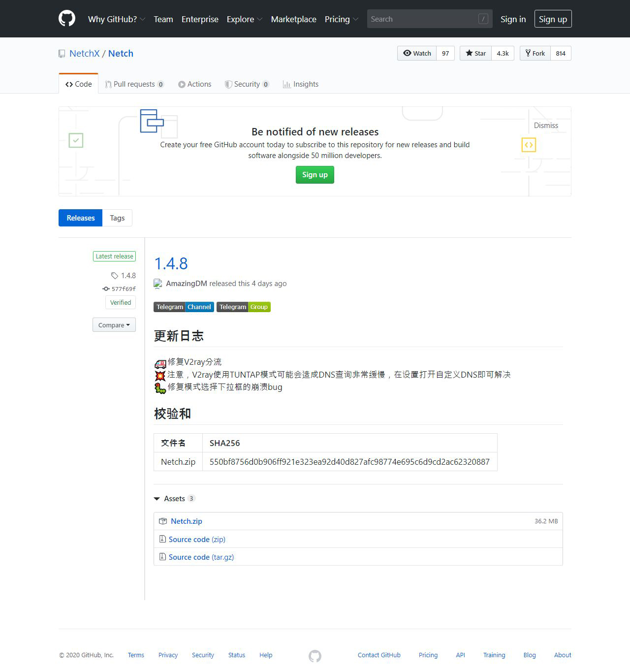
Task: Open the footer Terms link
Action: tap(136, 655)
